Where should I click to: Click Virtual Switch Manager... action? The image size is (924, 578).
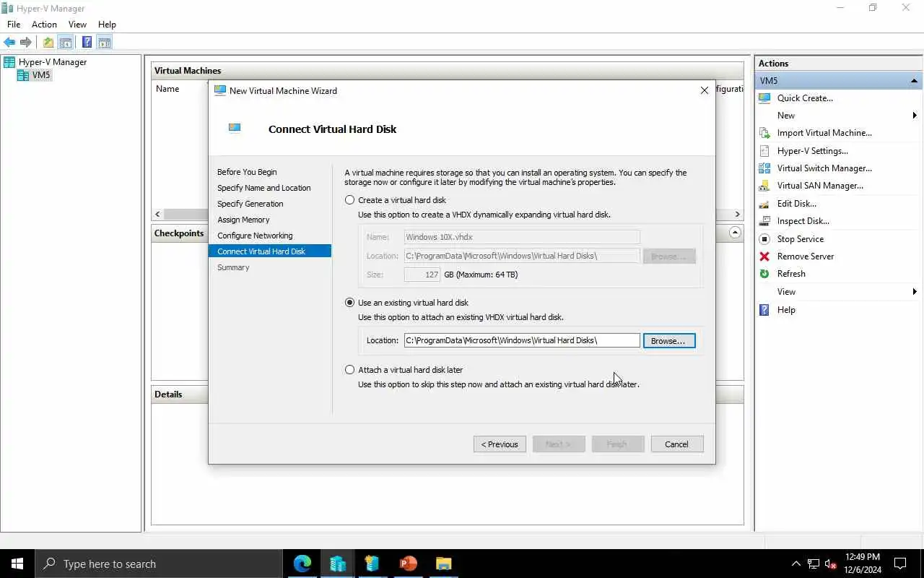click(824, 168)
